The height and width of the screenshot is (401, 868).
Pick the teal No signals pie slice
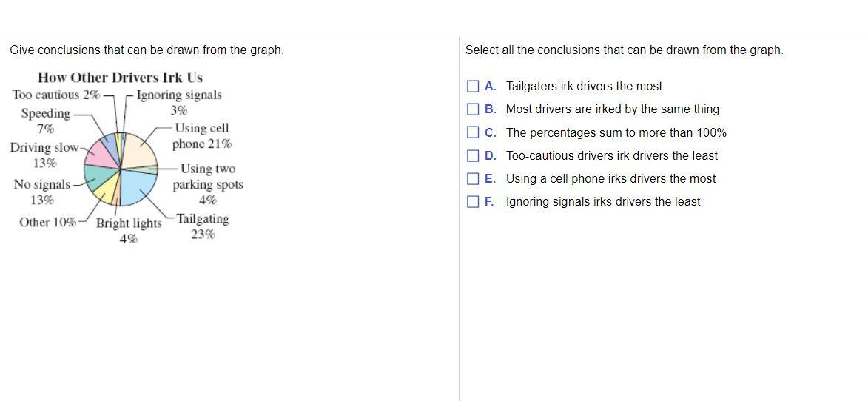(98, 177)
